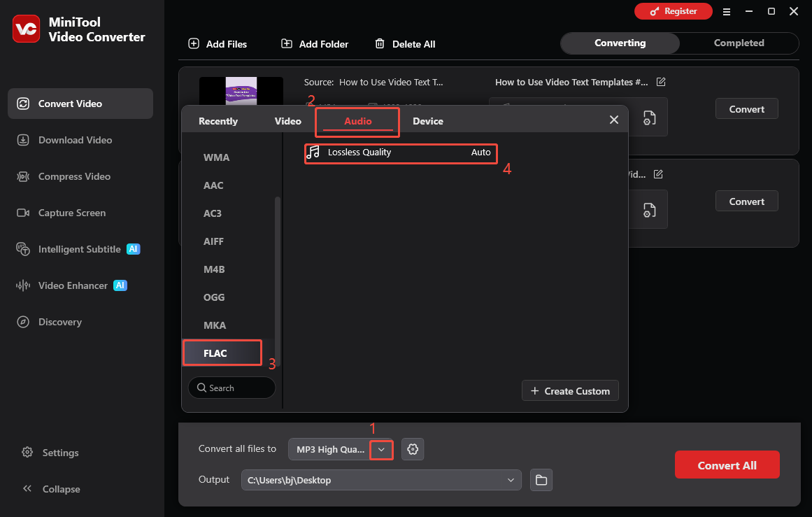Image resolution: width=812 pixels, height=517 pixels.
Task: Open Settings in the sidebar
Action: coord(50,452)
